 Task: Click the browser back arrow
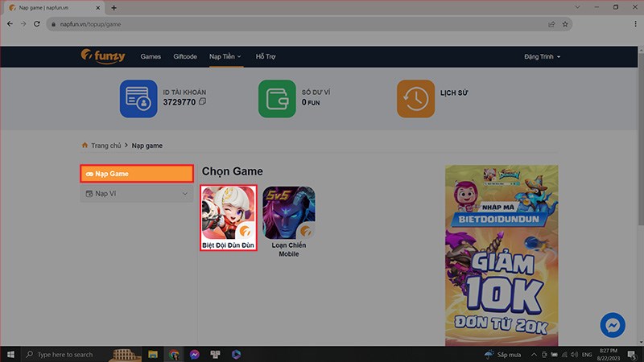coord(10,24)
